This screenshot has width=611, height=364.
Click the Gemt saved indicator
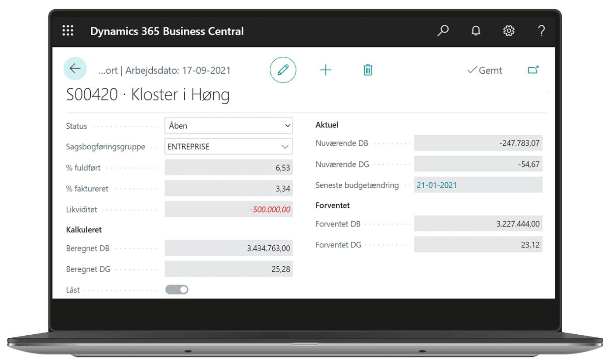484,70
